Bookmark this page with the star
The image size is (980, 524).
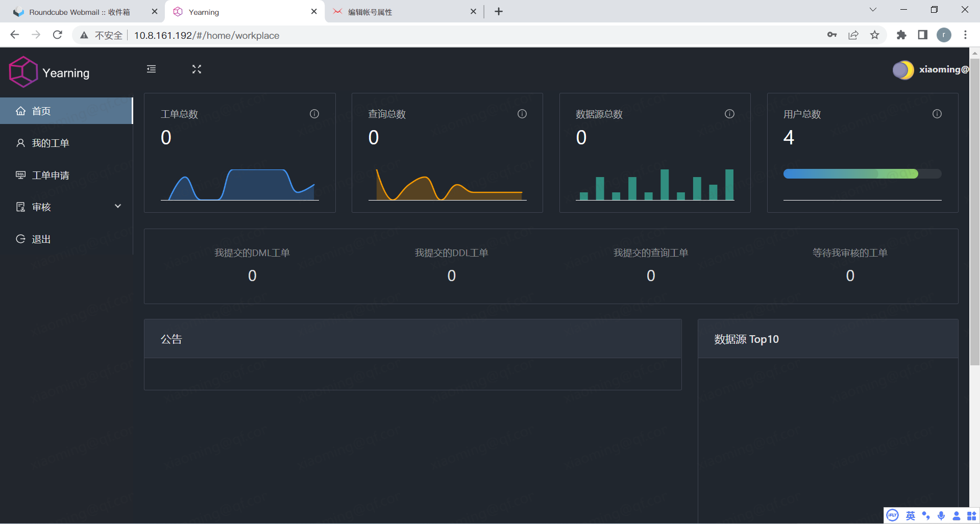(x=875, y=35)
